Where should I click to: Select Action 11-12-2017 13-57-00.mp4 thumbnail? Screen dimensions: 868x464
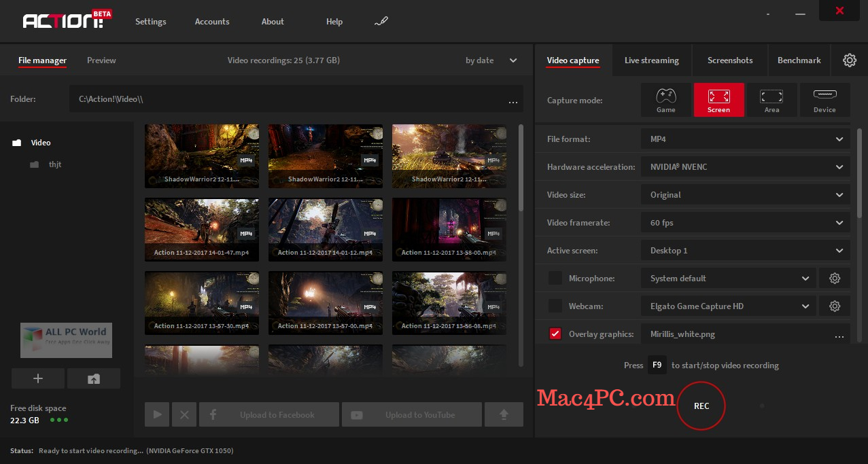(x=326, y=303)
